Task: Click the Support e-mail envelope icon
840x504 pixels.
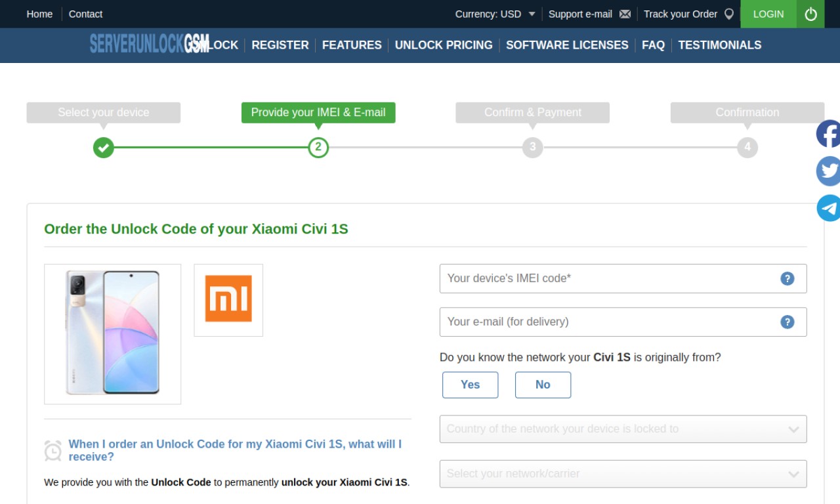Action: [625, 14]
